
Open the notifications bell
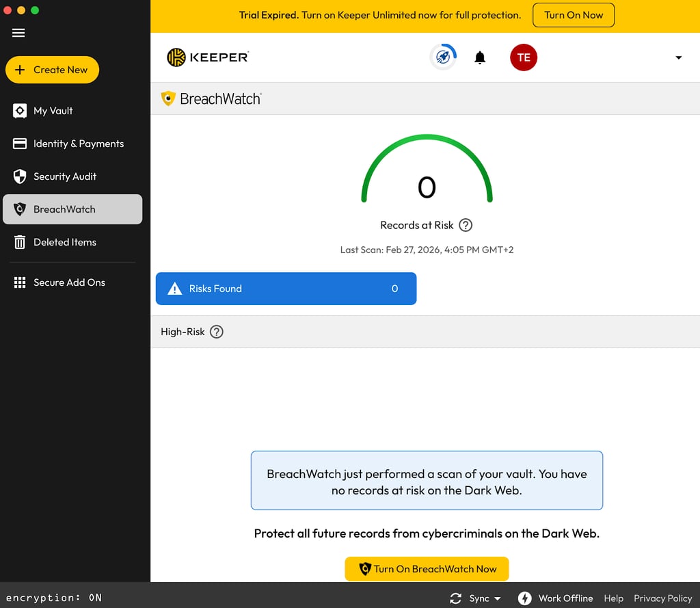[x=480, y=57]
